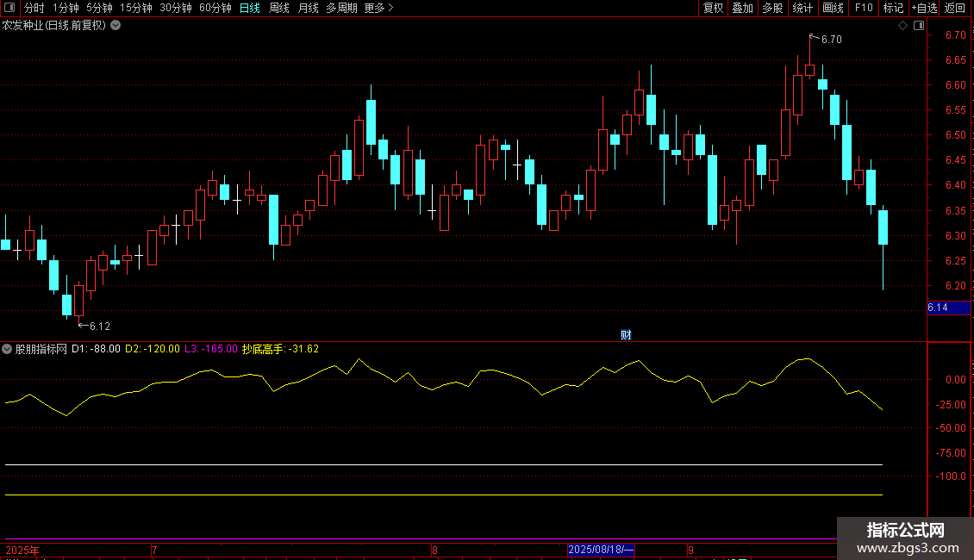Open the F10 company info
The height and width of the screenshot is (560, 974).
click(864, 8)
